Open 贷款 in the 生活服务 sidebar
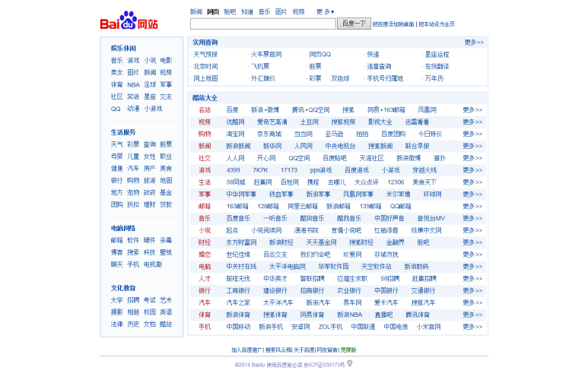The width and height of the screenshot is (588, 380). click(166, 204)
